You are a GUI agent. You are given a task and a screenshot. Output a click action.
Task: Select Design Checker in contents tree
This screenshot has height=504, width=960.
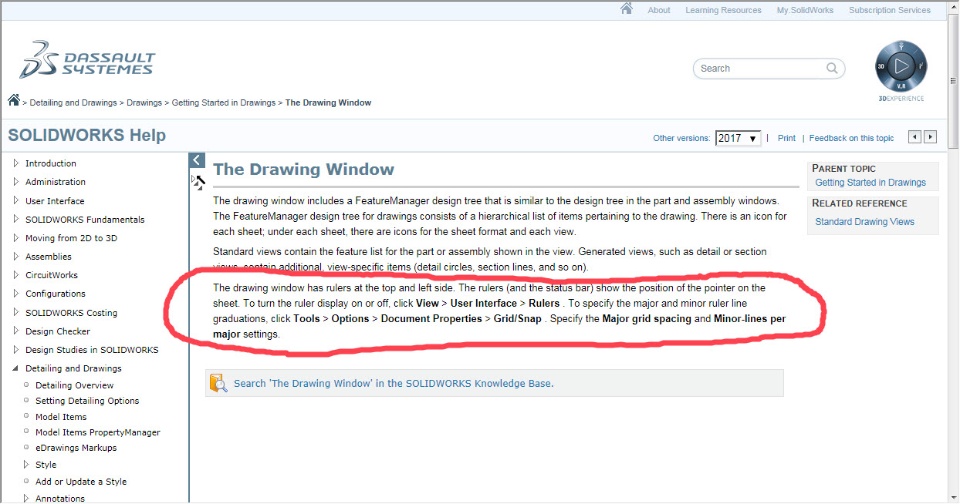coord(58,331)
